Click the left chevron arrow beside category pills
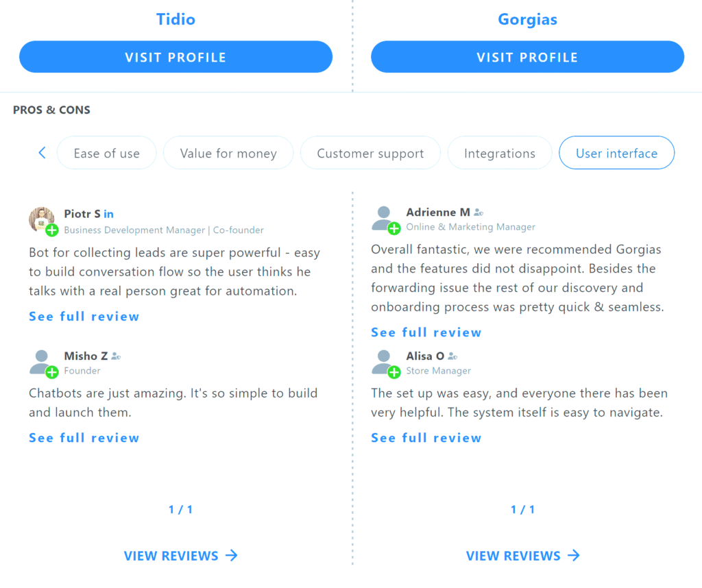 (x=42, y=153)
